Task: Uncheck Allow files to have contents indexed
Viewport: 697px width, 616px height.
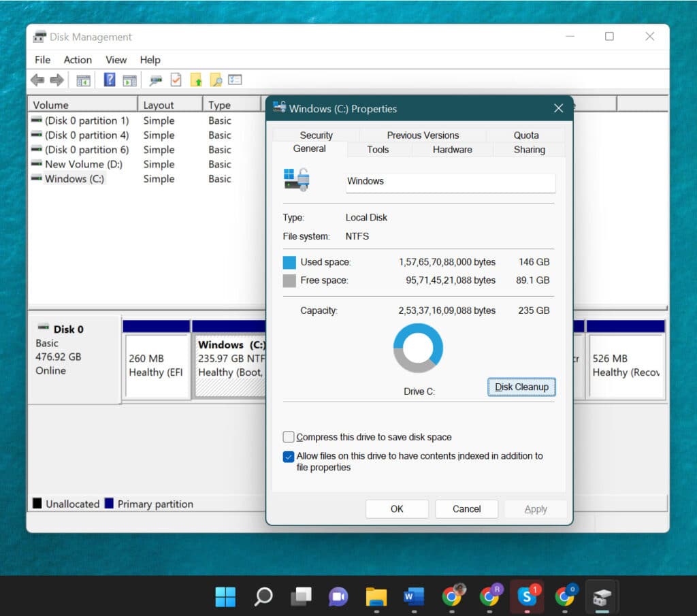Action: click(289, 457)
